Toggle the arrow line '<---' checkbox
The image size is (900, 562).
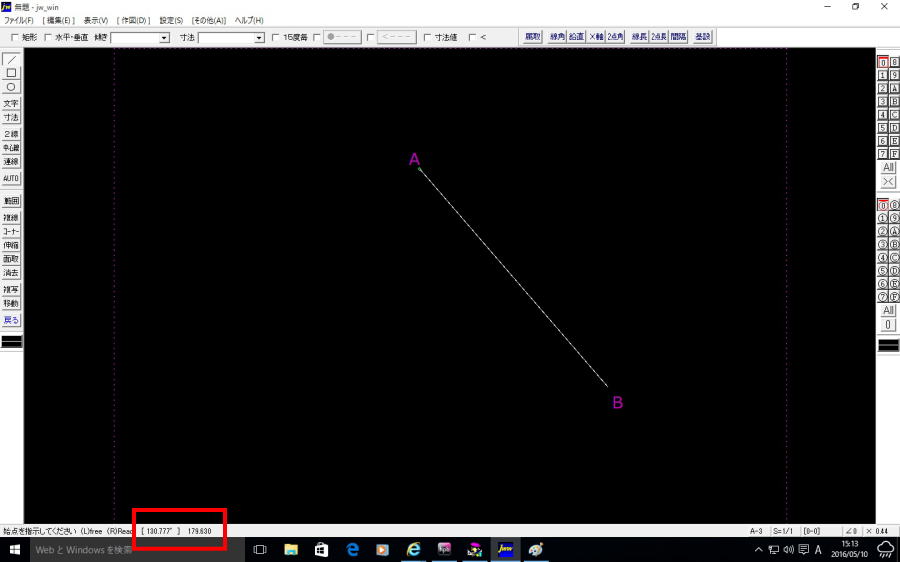[371, 37]
